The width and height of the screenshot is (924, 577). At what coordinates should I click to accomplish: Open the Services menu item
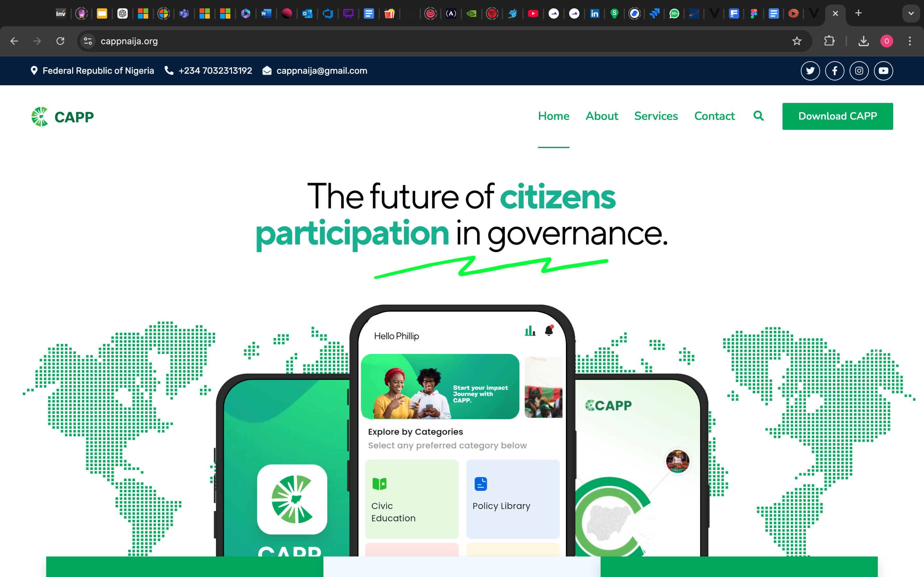[656, 116]
